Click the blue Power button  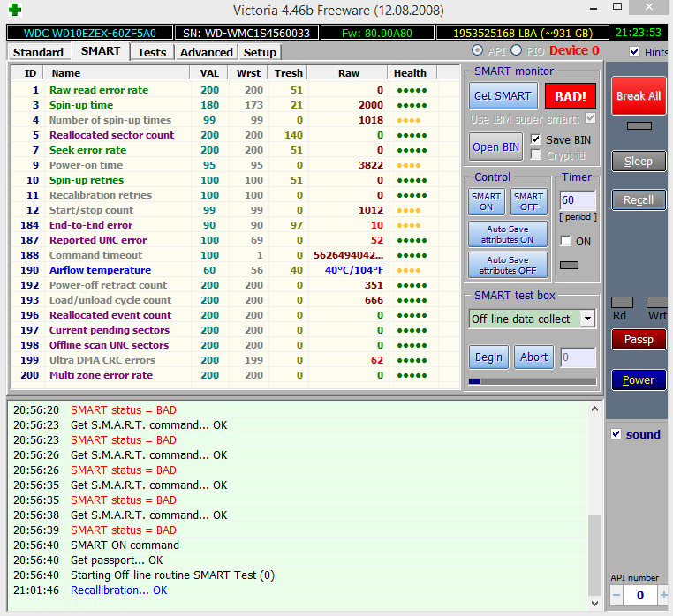pos(639,380)
